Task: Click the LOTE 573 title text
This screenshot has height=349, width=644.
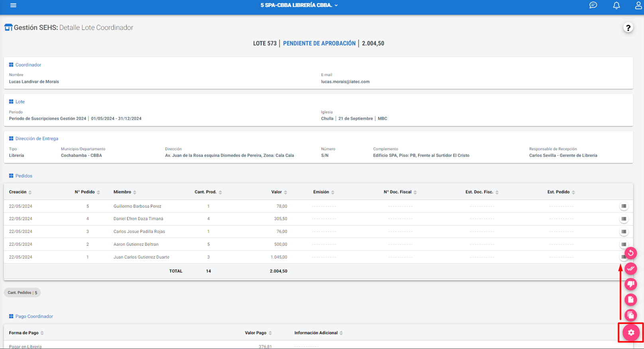Action: (265, 43)
